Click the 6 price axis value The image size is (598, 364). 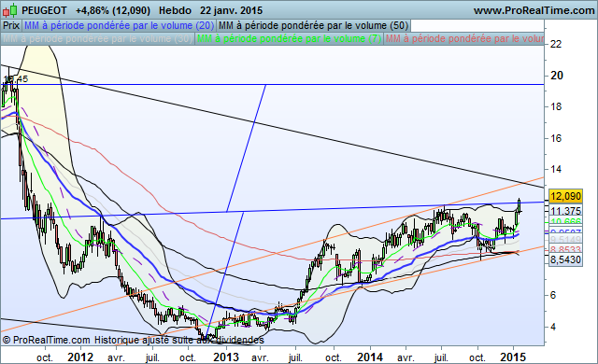pyautogui.click(x=553, y=295)
